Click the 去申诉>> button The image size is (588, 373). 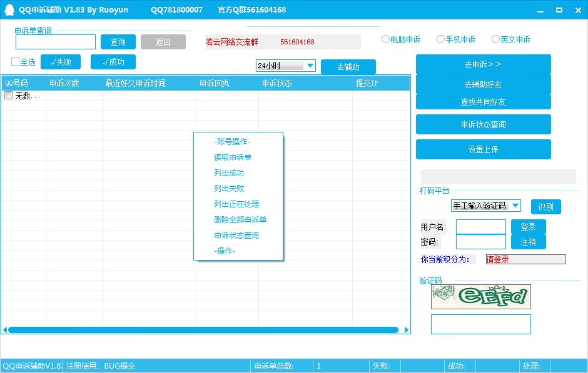pyautogui.click(x=483, y=64)
